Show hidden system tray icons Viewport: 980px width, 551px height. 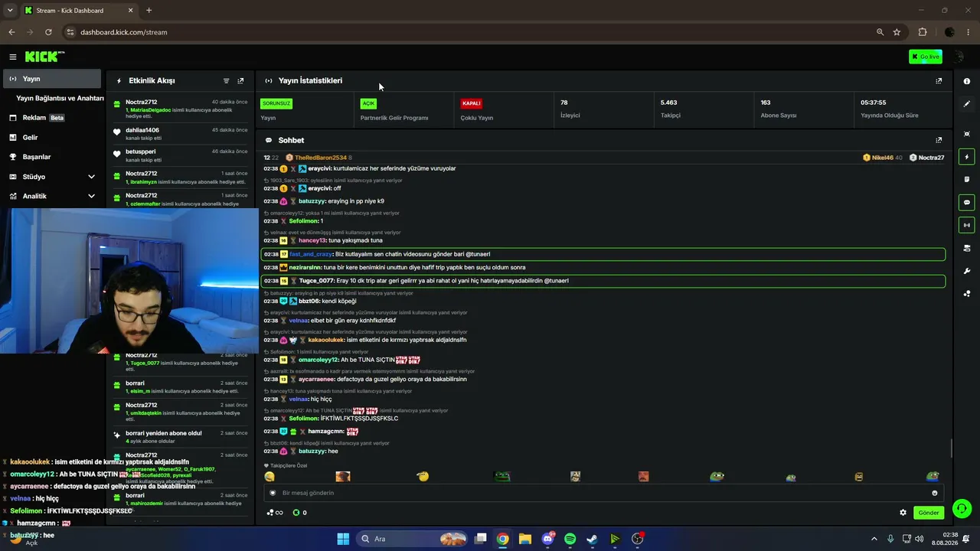point(874,539)
